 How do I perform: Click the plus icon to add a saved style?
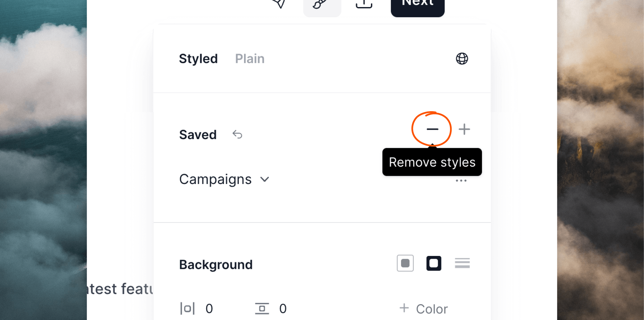point(464,129)
